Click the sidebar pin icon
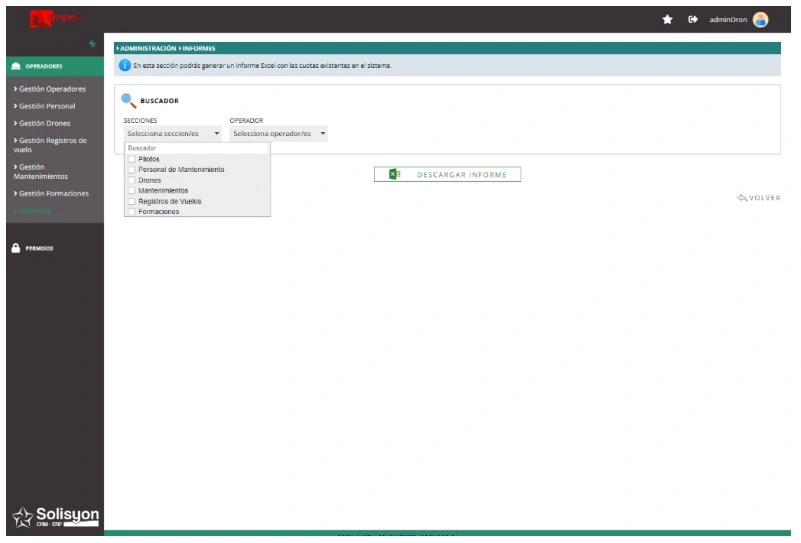The height and width of the screenshot is (543, 801). [92, 44]
